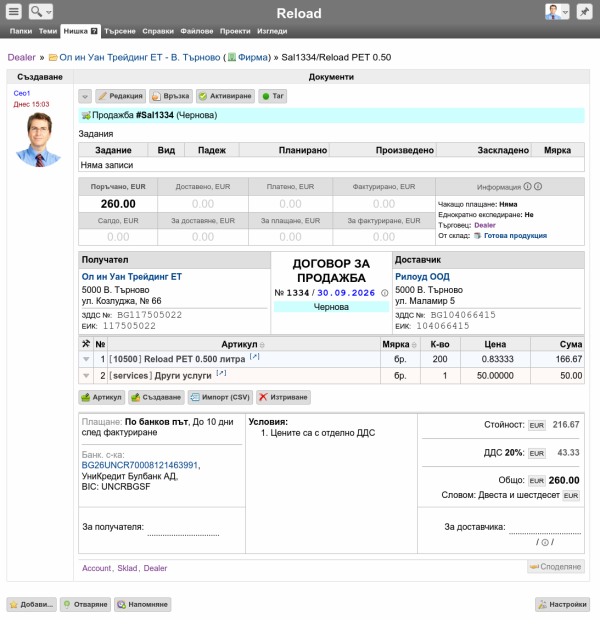
Task: Open external link icon for Reload PET 0.500 литра
Action: coord(254,357)
